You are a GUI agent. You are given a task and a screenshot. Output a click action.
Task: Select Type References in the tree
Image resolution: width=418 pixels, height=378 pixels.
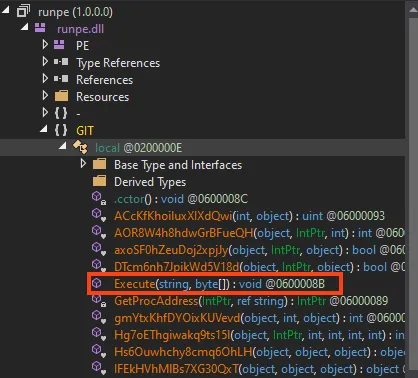[x=118, y=63]
